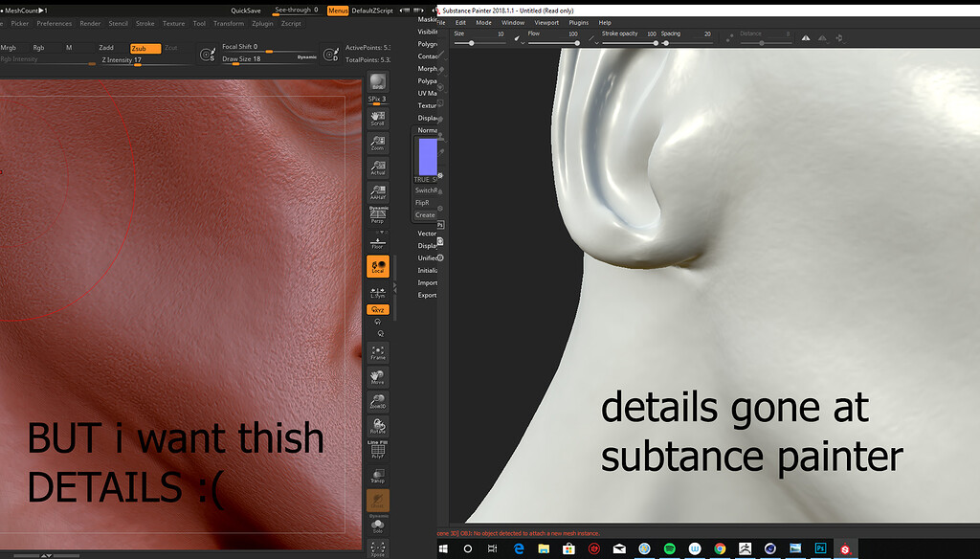Toggle Perspective (Persp) view in ZBrush
The width and height of the screenshot is (980, 559).
[377, 215]
